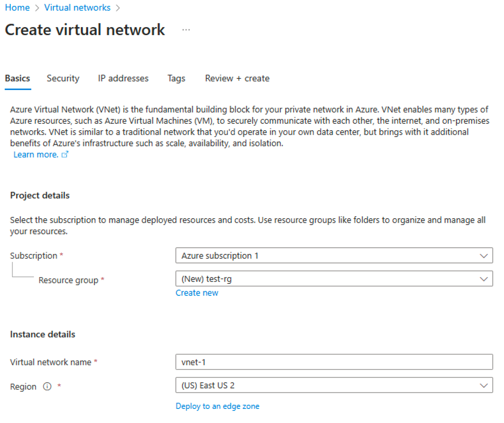Open the Subscription dropdown
The image size is (504, 423).
(x=483, y=256)
